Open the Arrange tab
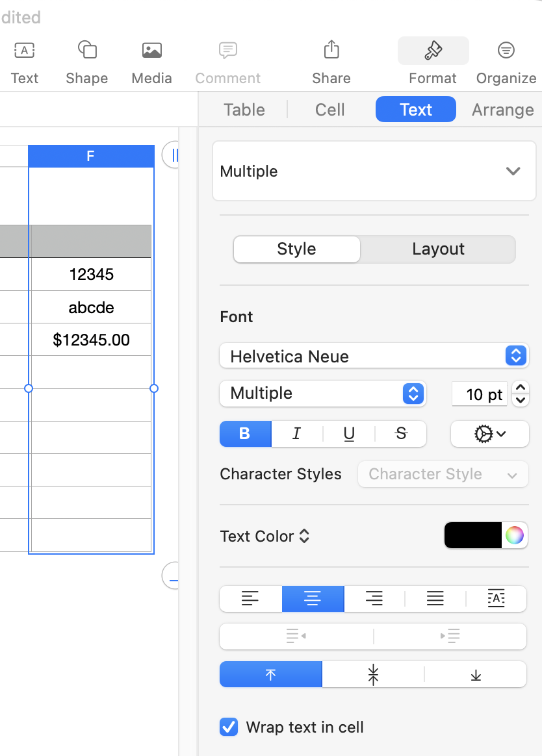The width and height of the screenshot is (542, 756). coord(502,110)
